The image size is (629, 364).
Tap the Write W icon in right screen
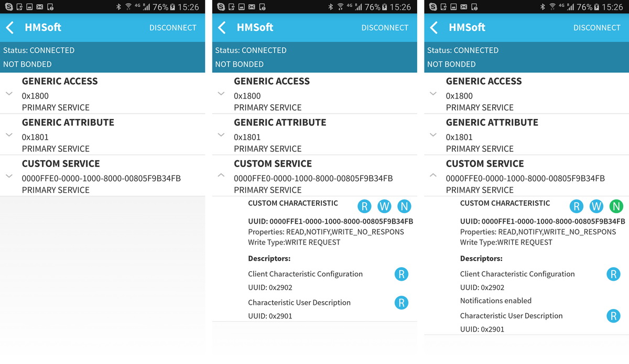tap(597, 206)
